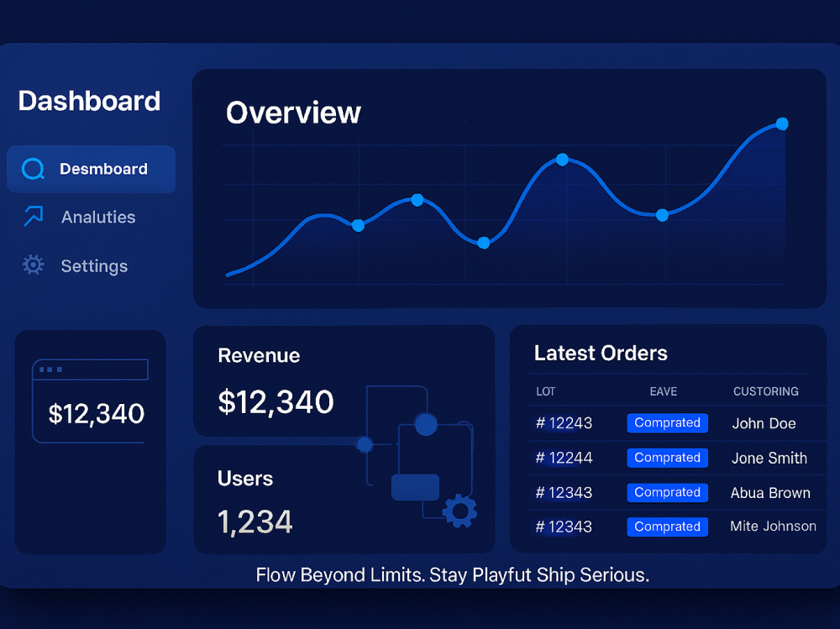Viewport: 840px width, 629px height.
Task: Click the Latest Orders heading
Action: (x=601, y=353)
